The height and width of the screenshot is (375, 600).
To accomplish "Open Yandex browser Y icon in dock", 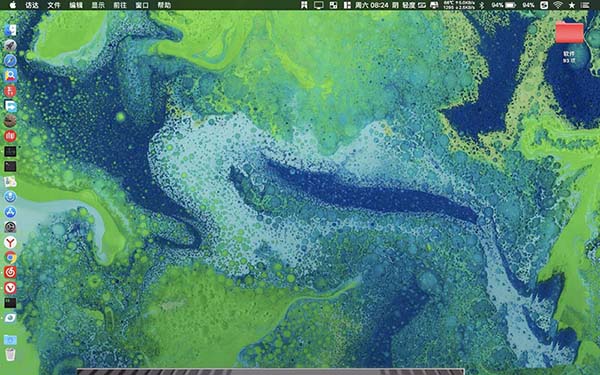I will (x=10, y=242).
